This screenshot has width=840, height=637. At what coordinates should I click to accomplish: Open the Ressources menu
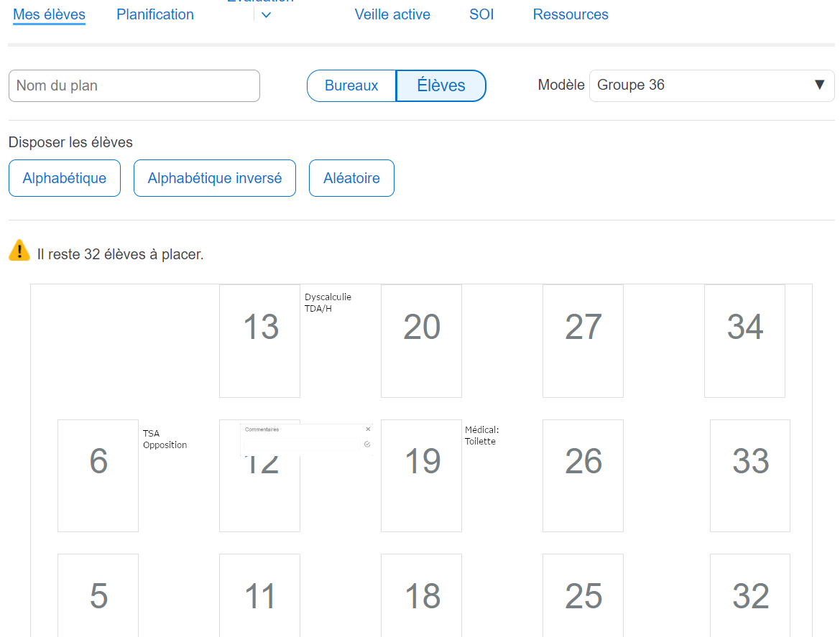[571, 14]
